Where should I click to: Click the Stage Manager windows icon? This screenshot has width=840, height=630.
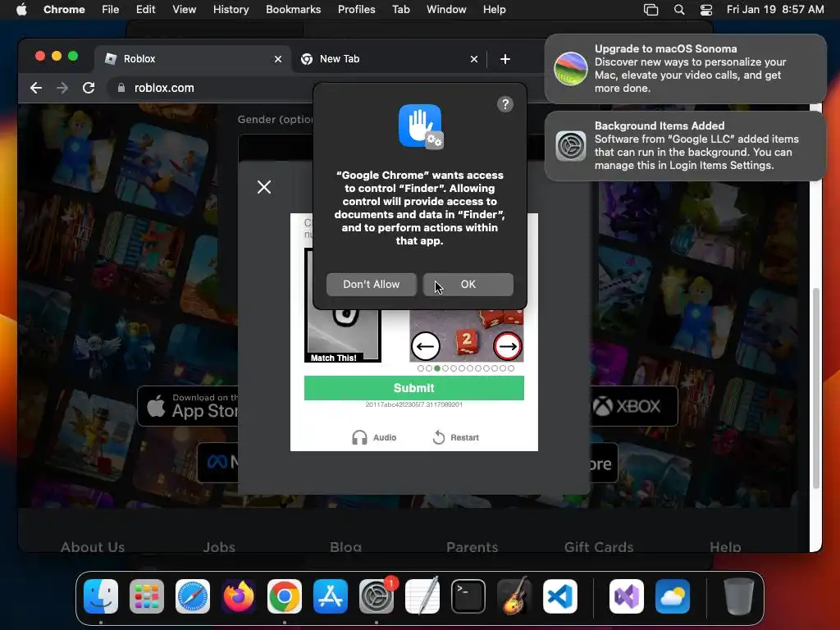pyautogui.click(x=651, y=10)
